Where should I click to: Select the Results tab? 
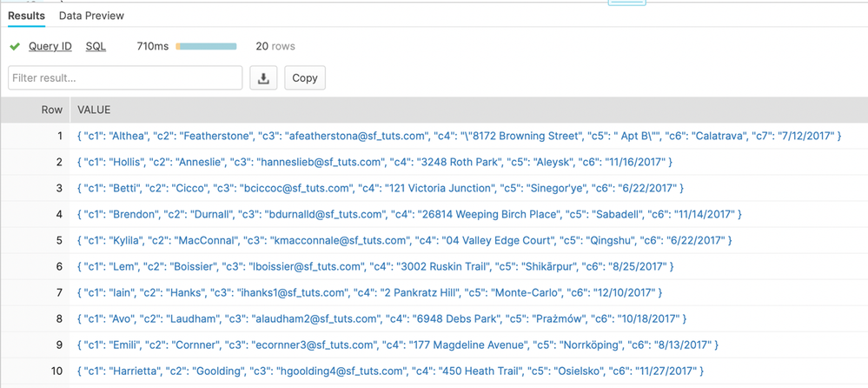point(26,16)
